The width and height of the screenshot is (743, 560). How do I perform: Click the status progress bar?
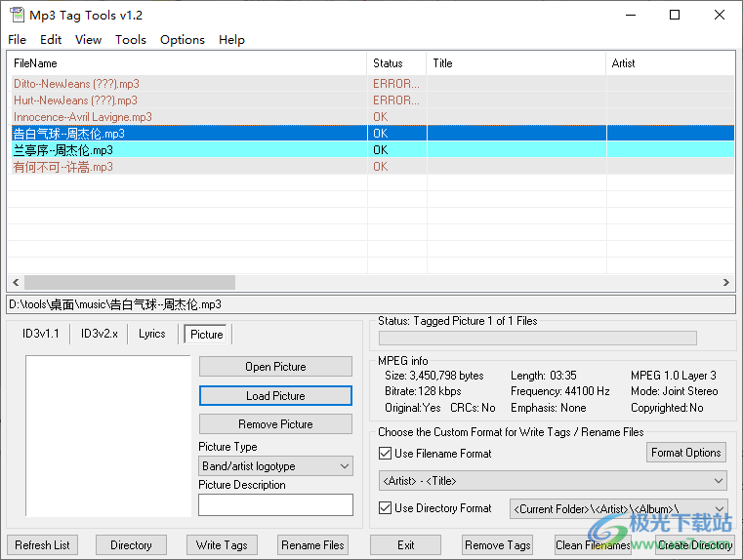tap(538, 338)
